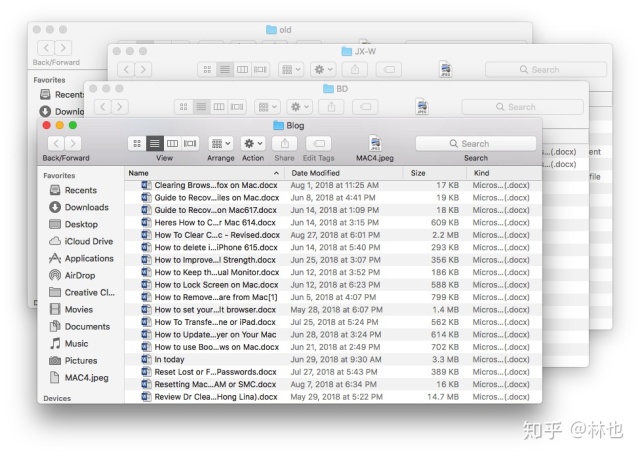
Task: Click MAC4.jpeg toolbar icon in Blog window
Action: point(375,143)
